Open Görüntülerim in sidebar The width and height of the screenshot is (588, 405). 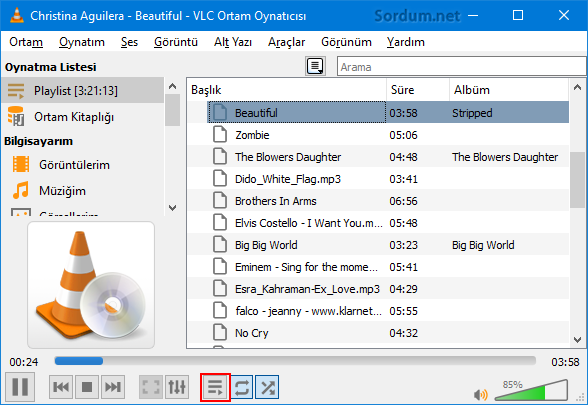pos(75,165)
